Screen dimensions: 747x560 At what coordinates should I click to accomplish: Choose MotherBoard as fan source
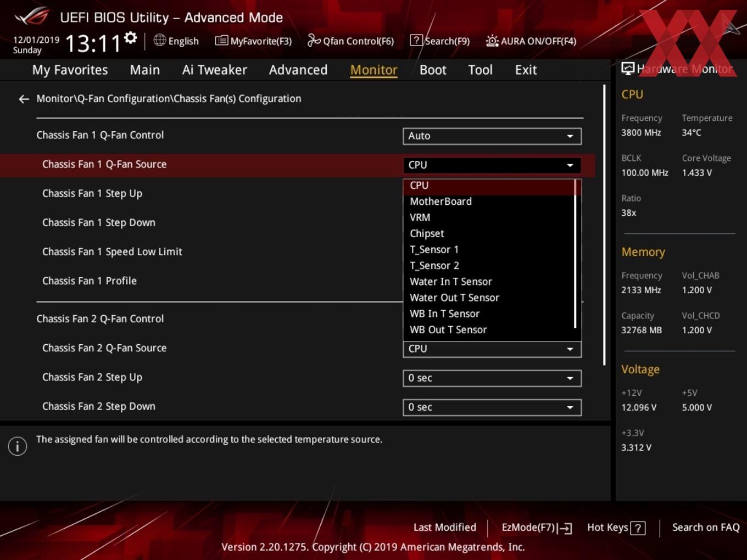tap(489, 201)
